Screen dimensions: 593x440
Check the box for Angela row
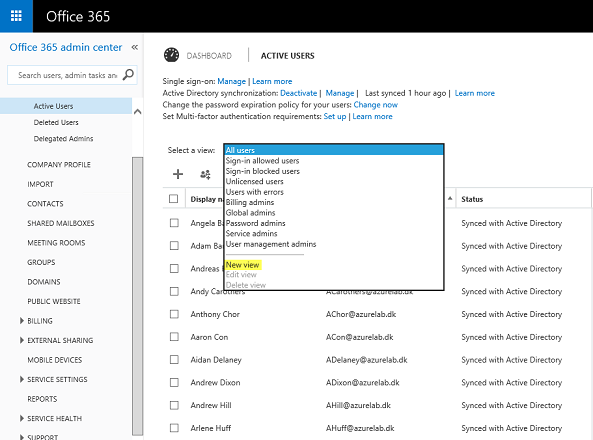point(174,223)
